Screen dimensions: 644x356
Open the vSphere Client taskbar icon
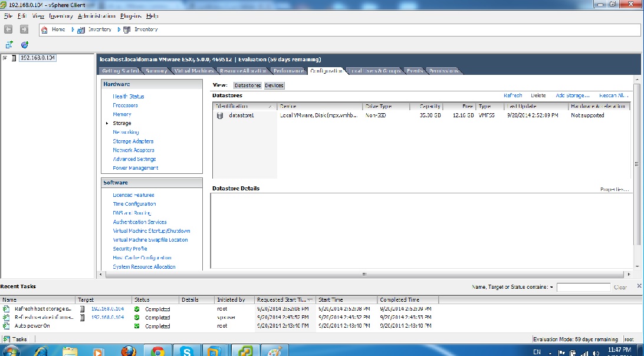click(245, 351)
